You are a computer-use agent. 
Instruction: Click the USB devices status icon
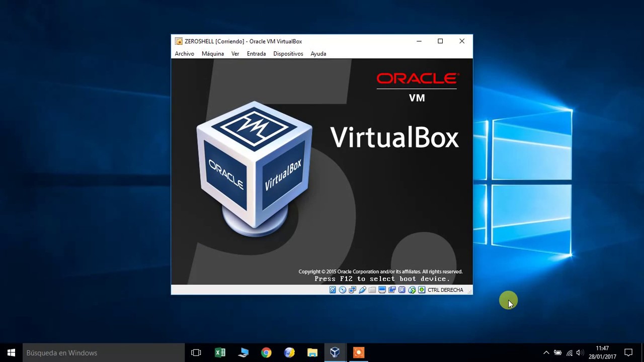tap(362, 290)
